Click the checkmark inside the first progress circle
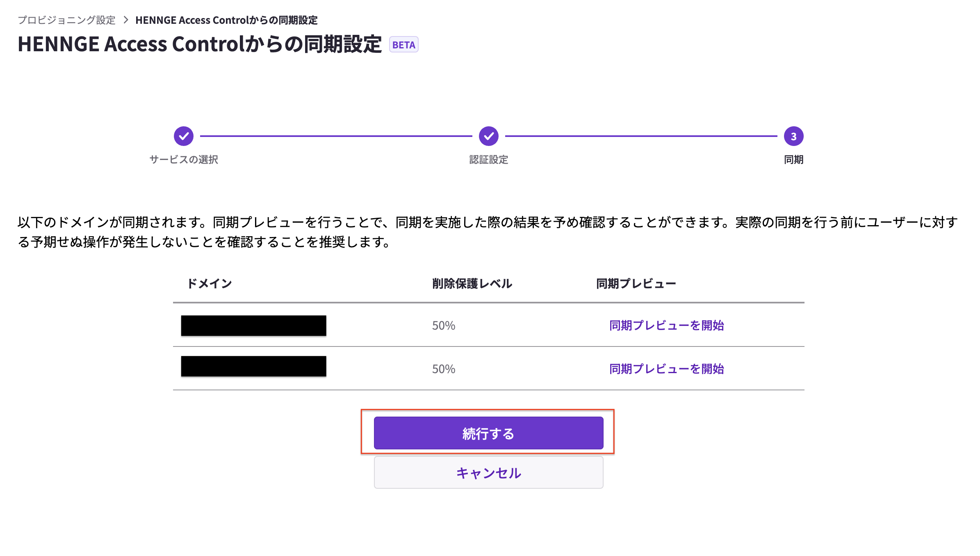This screenshot has height=556, width=980. coord(183,137)
